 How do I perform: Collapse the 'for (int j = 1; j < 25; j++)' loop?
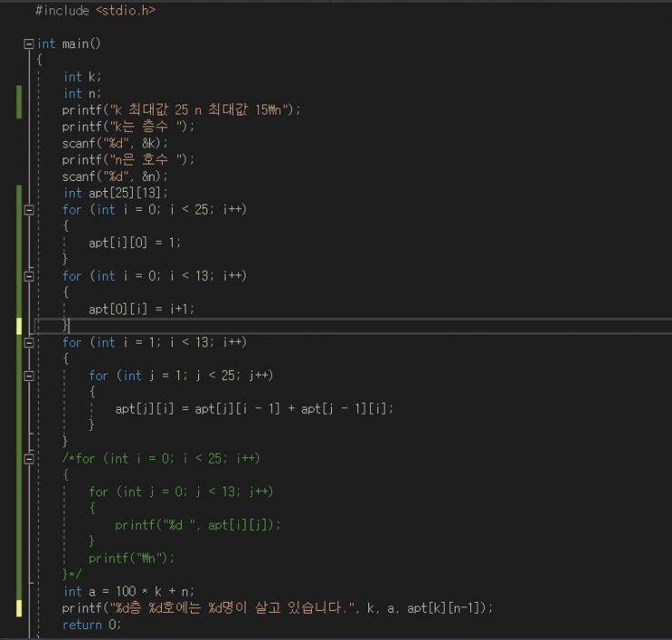pos(29,376)
